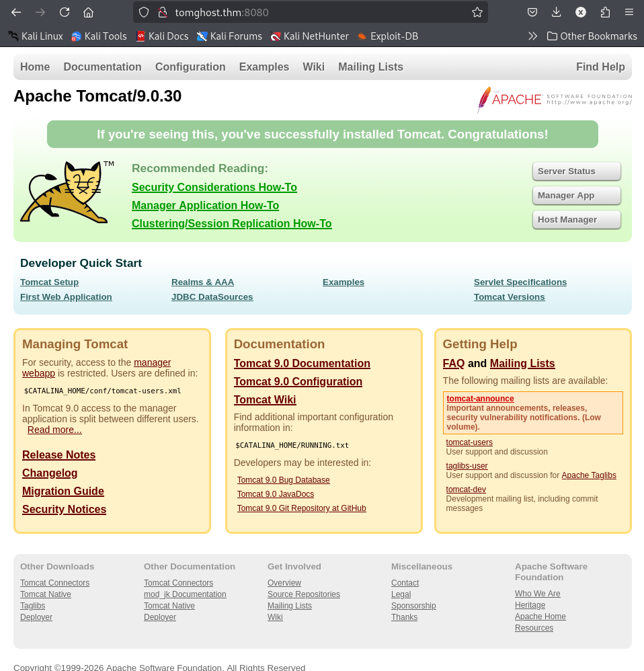This screenshot has width=644, height=671.
Task: Click the Server Status button
Action: (x=576, y=171)
